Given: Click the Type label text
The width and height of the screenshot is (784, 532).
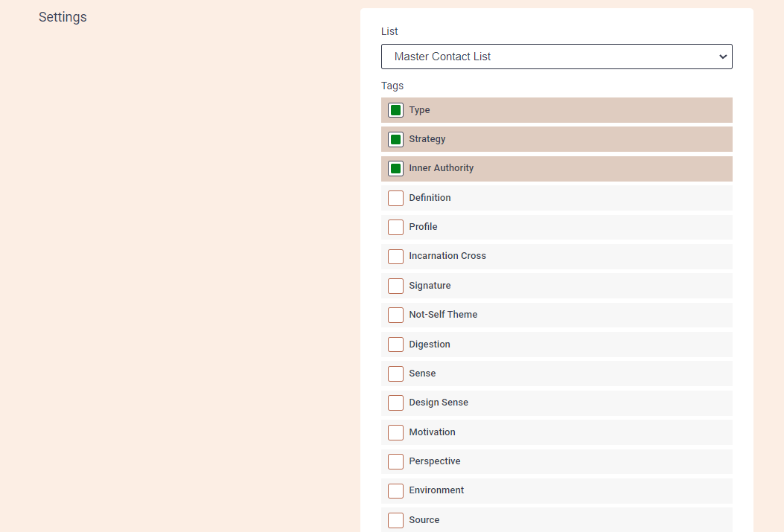Looking at the screenshot, I should coord(419,110).
